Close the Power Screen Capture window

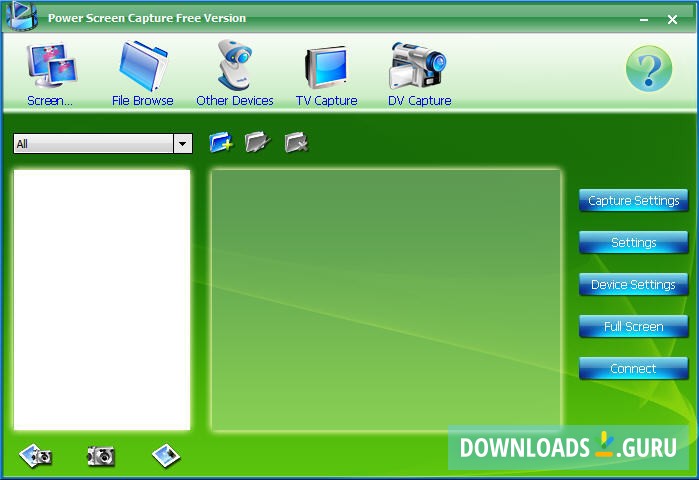(672, 20)
